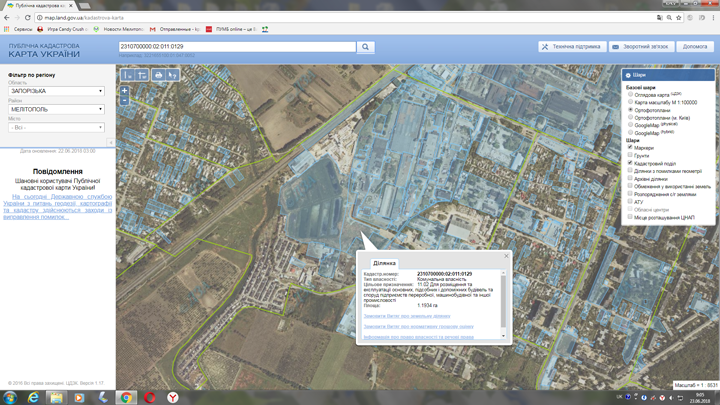
Task: Open the Район dropdown showing МЕЛІТОПОЛЬ
Action: pos(56,109)
